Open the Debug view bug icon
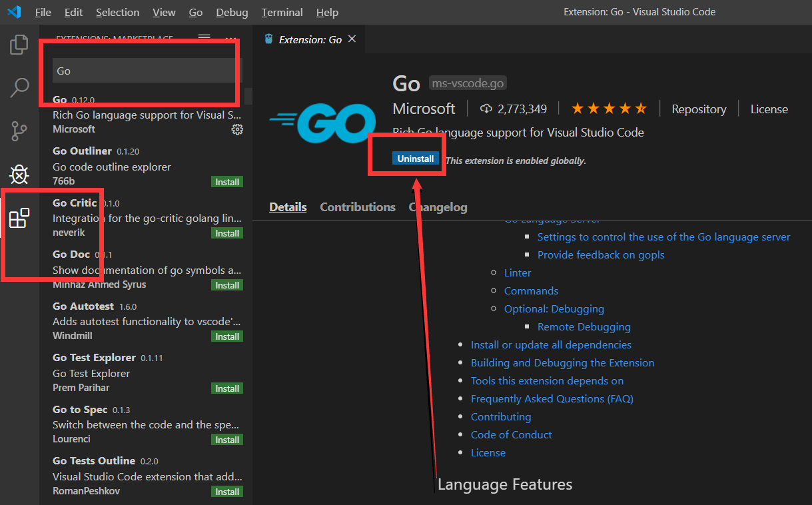Image resolution: width=812 pixels, height=505 pixels. coord(19,175)
